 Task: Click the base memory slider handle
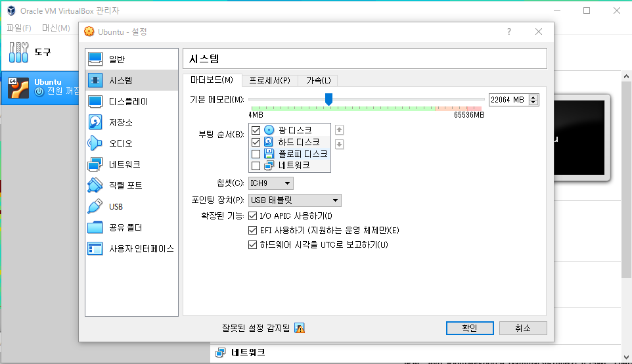click(x=329, y=99)
